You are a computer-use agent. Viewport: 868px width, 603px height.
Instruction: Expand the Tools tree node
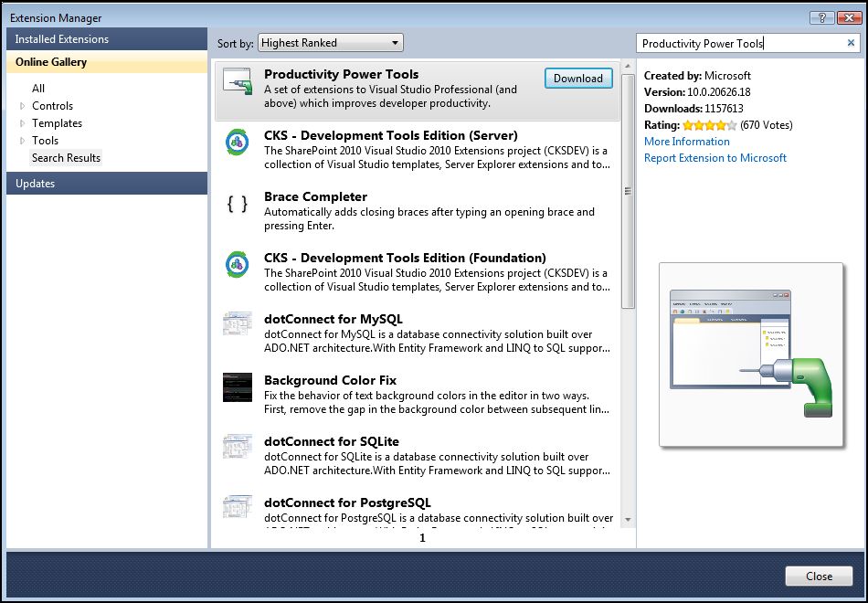point(23,141)
